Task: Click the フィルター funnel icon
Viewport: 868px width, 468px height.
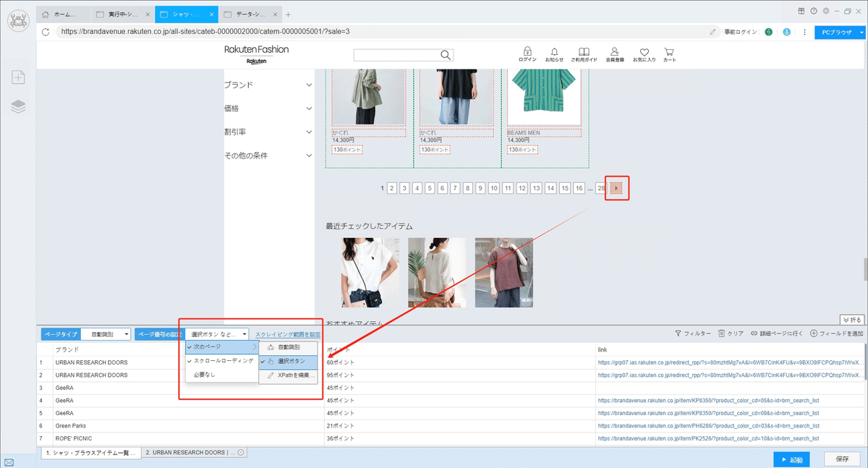Action: pos(678,333)
